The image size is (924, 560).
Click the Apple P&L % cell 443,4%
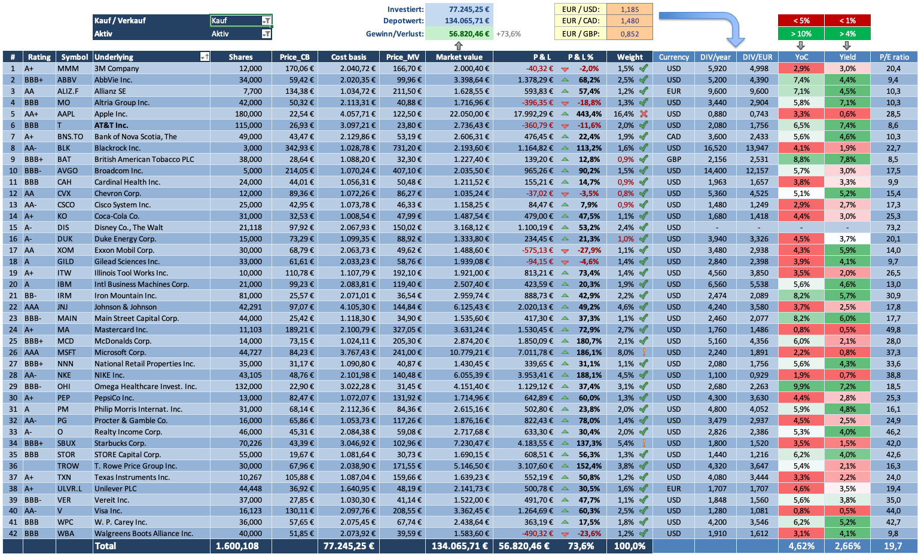pyautogui.click(x=589, y=114)
